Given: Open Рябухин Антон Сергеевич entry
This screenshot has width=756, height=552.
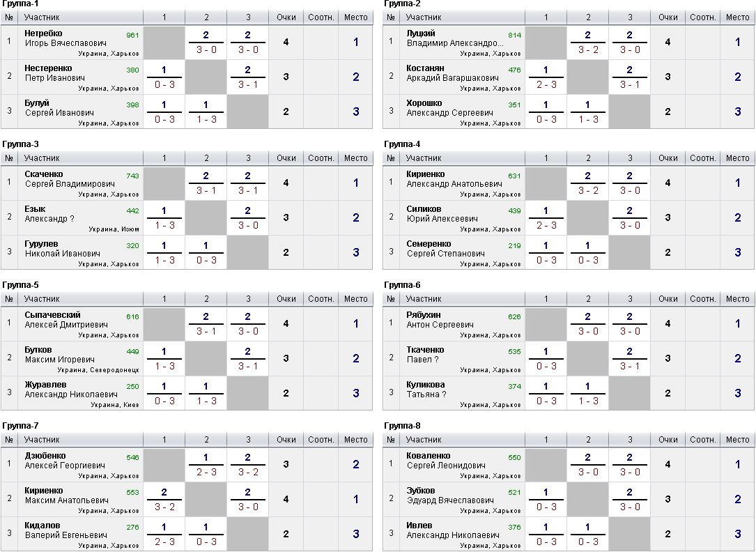Looking at the screenshot, I should click(x=440, y=320).
